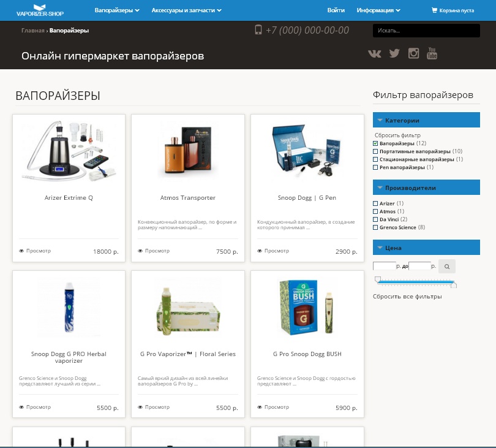Image resolution: width=496 pixels, height=448 pixels.
Task: Go to Главная breadcrumb link
Action: click(x=33, y=31)
